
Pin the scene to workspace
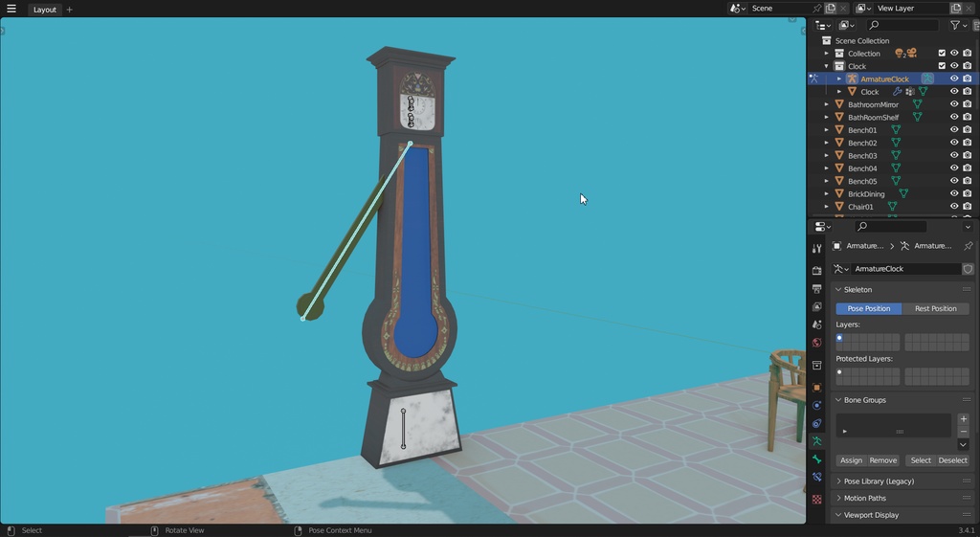816,8
